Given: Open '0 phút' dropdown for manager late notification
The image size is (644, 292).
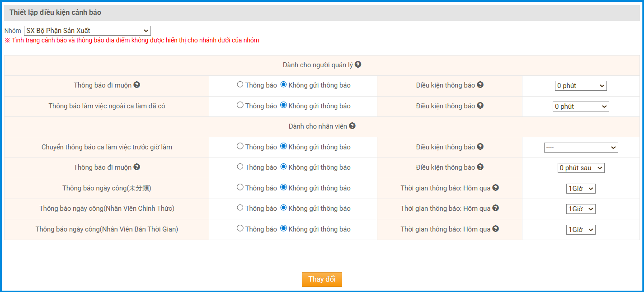Looking at the screenshot, I should pyautogui.click(x=581, y=86).
